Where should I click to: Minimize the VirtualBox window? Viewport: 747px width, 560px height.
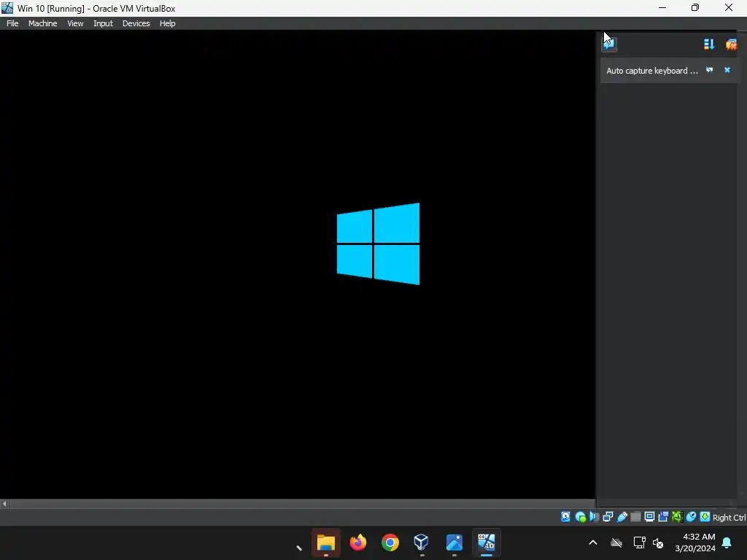coord(662,7)
